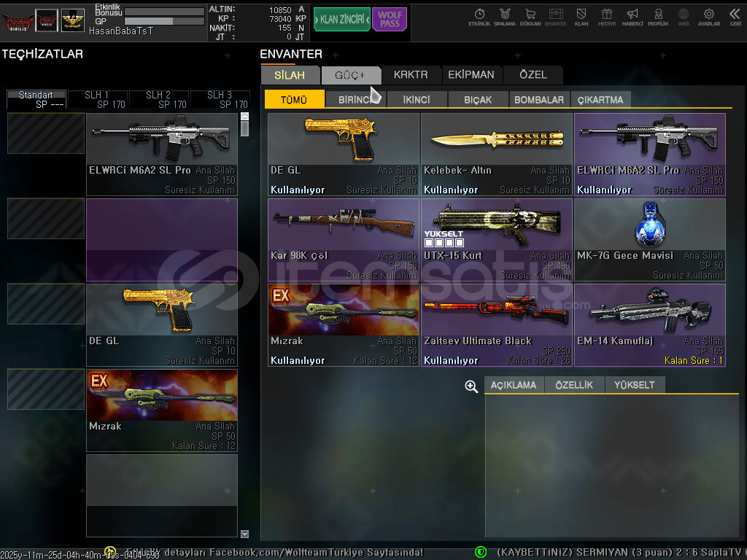Open the AÇIKLAMA description tab
Image resolution: width=747 pixels, height=560 pixels.
(514, 385)
